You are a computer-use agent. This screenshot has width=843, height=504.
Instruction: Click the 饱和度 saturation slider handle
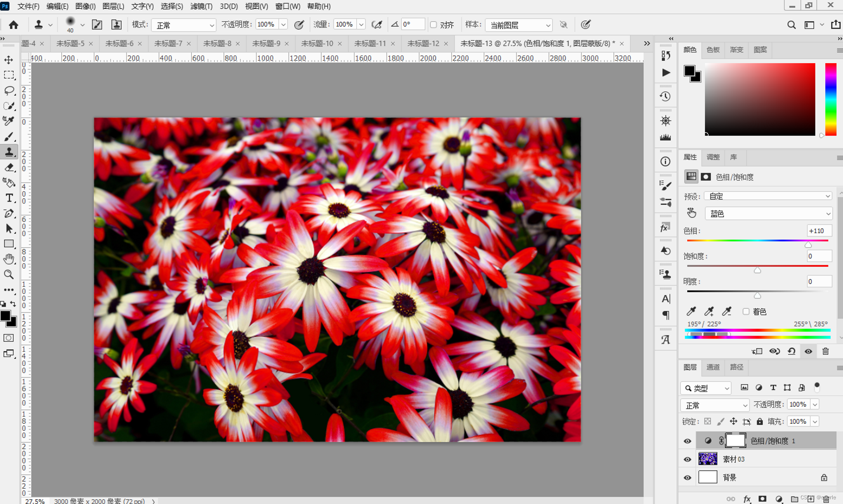(x=758, y=270)
